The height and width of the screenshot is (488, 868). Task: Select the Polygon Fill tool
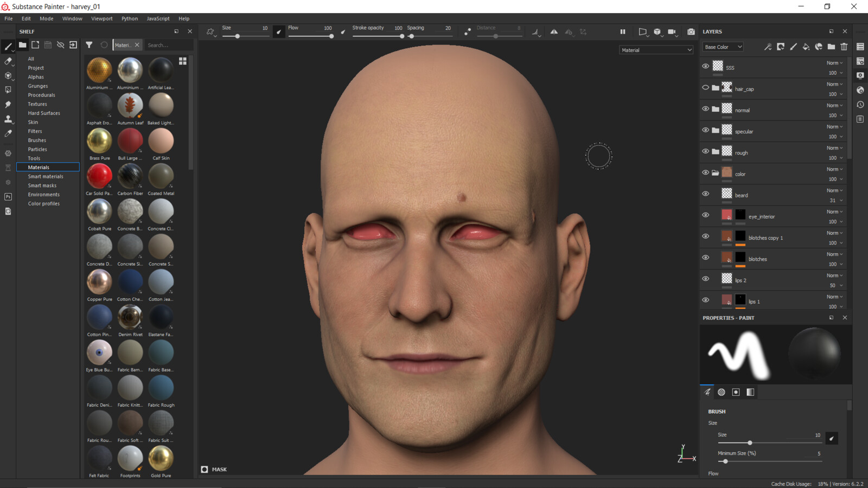(8, 90)
